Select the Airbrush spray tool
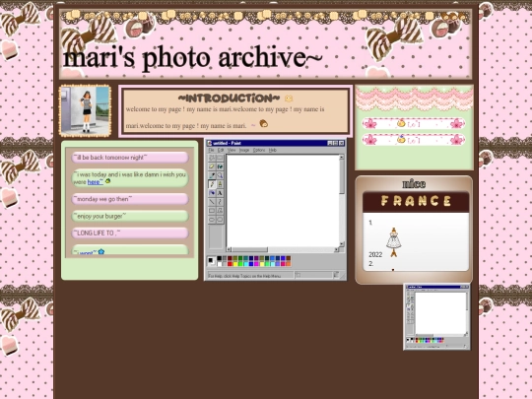The height and width of the screenshot is (399, 532). click(212, 193)
